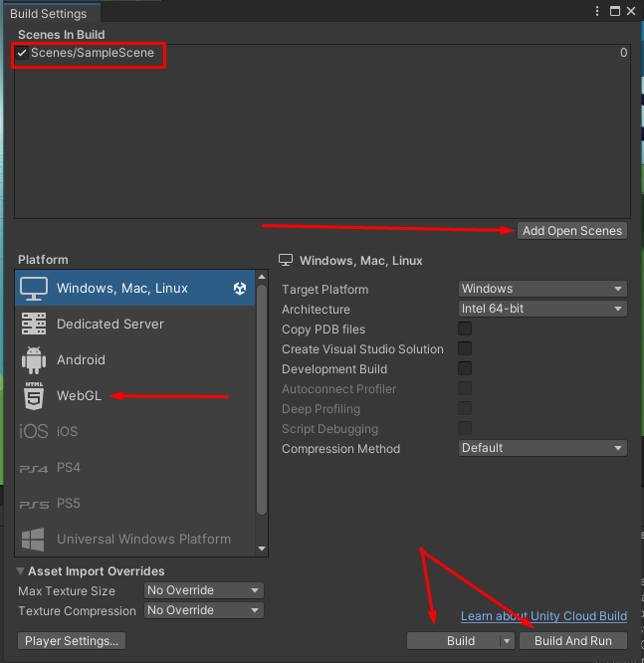
Task: Select the WebGL HTML5 platform icon
Action: coord(34,395)
